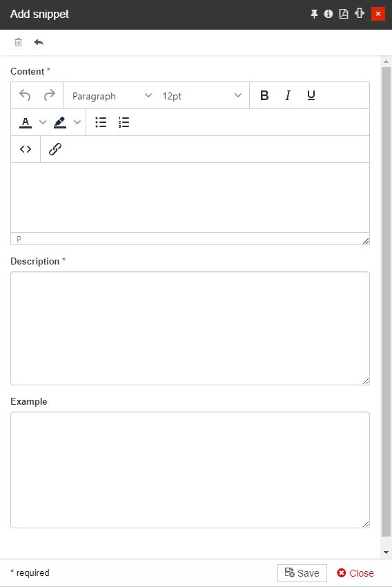392x587 pixels.
Task: Click the back reply arrow icon
Action: coord(39,42)
